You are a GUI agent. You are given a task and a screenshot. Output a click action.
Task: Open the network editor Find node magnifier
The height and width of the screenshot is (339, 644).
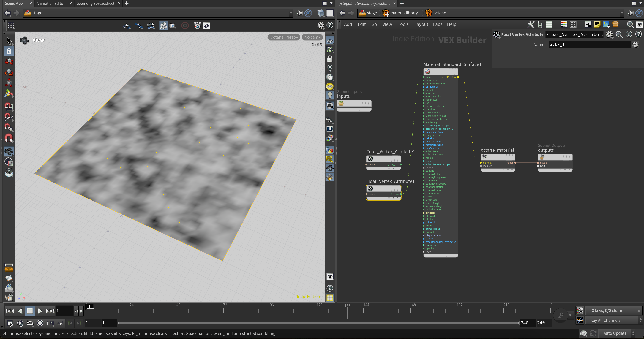click(x=630, y=24)
